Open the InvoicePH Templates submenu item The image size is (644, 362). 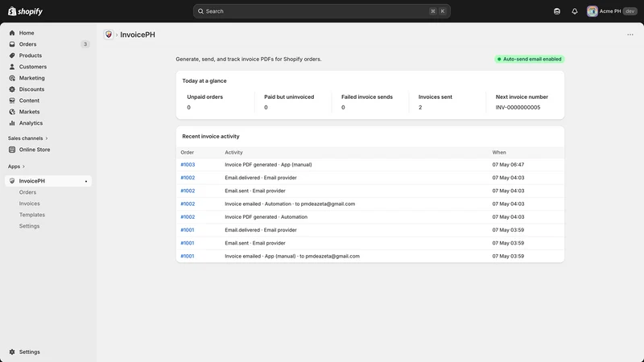click(x=32, y=215)
